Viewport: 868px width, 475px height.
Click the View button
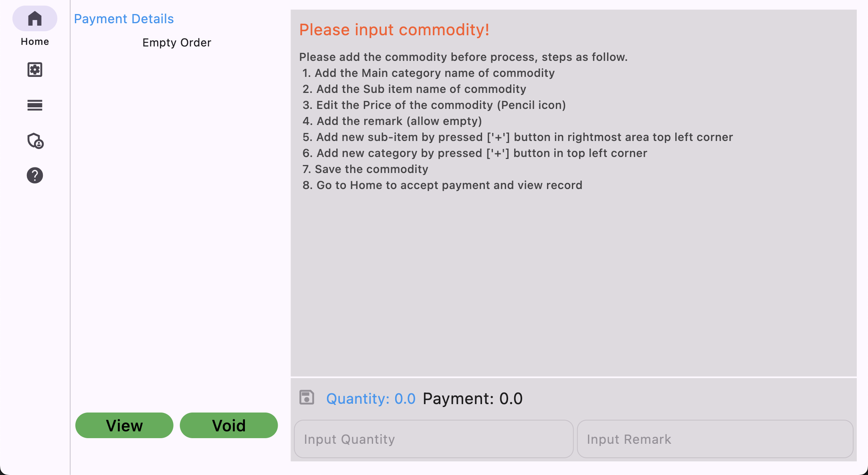[125, 426]
